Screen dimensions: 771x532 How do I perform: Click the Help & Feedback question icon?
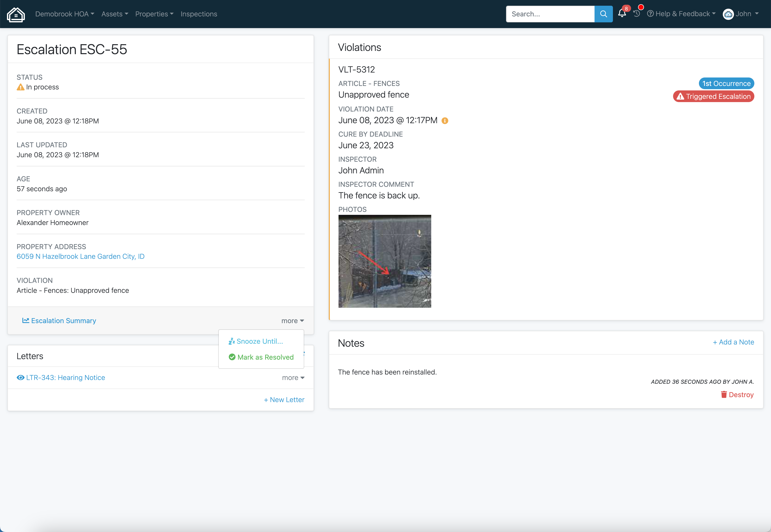[650, 14]
